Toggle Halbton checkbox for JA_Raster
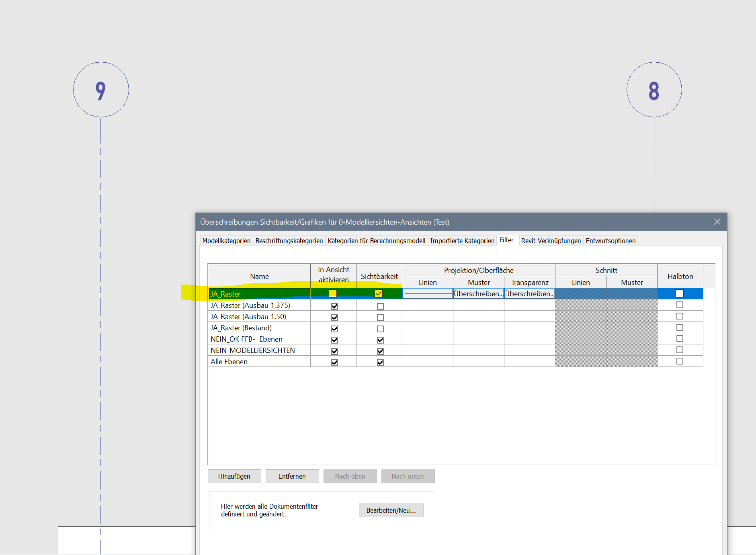756x555 pixels. point(680,293)
